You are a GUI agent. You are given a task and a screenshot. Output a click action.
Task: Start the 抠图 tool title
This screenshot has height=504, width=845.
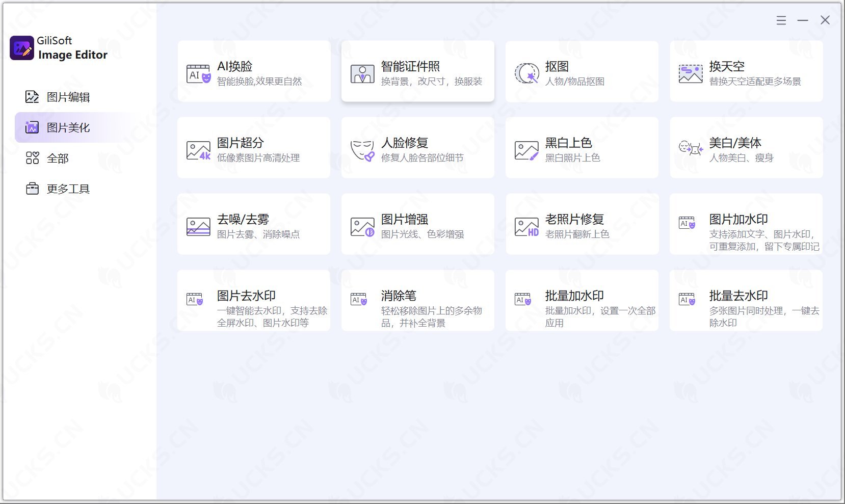(x=557, y=66)
